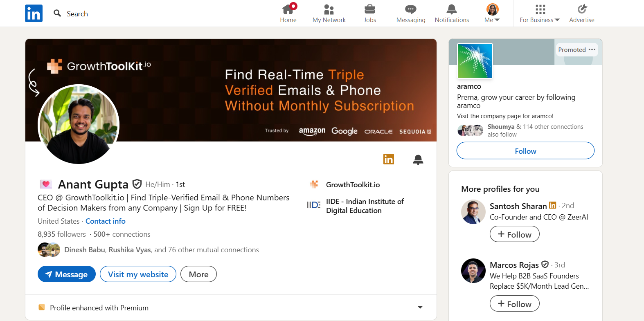The image size is (644, 321).
Task: Open Anant Gupta's profile photo
Action: coord(79,124)
